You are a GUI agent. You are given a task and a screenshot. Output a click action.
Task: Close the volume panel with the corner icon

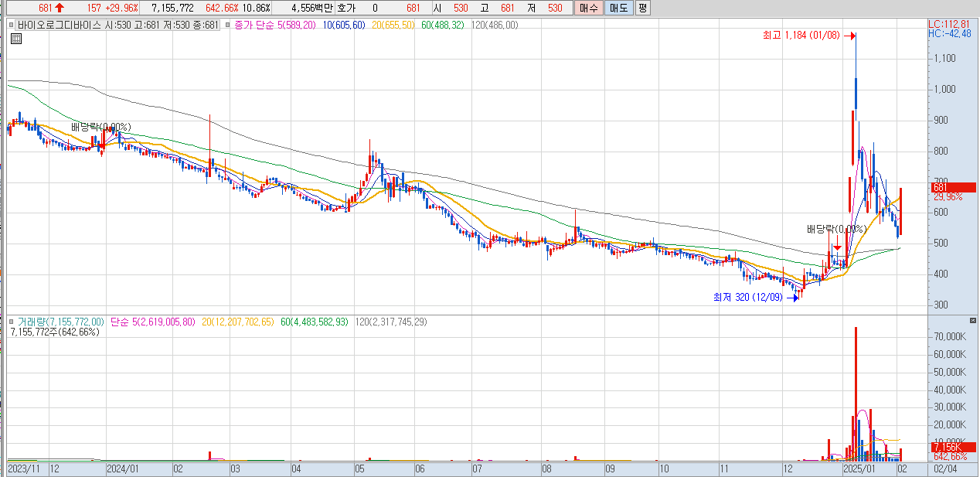(973, 320)
